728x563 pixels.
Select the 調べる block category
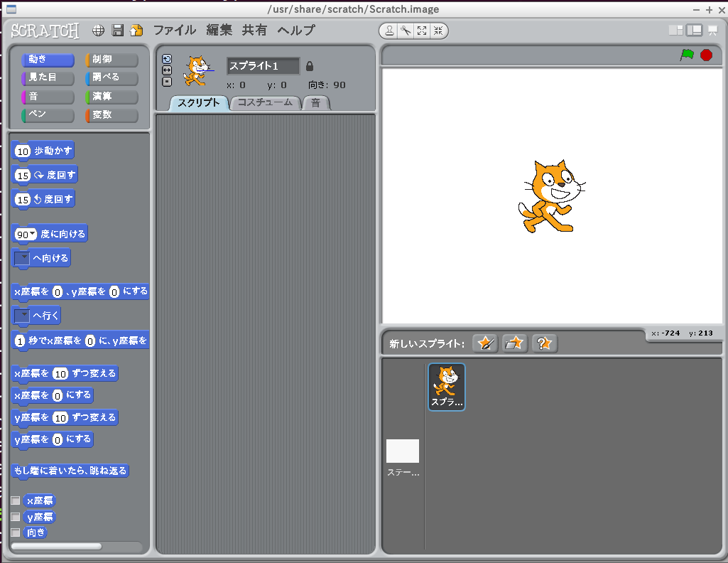tap(112, 77)
